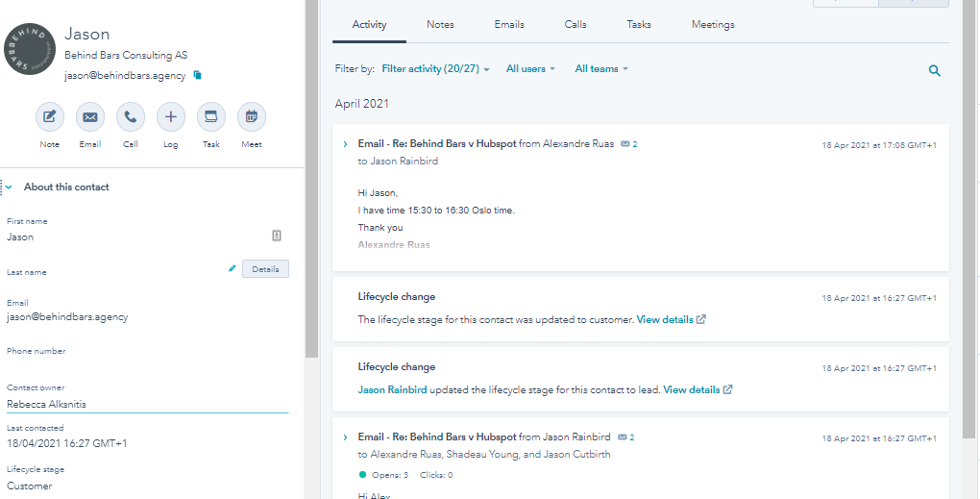Screen dimensions: 980x499
Task: Open the All teams dropdown
Action: coord(600,69)
